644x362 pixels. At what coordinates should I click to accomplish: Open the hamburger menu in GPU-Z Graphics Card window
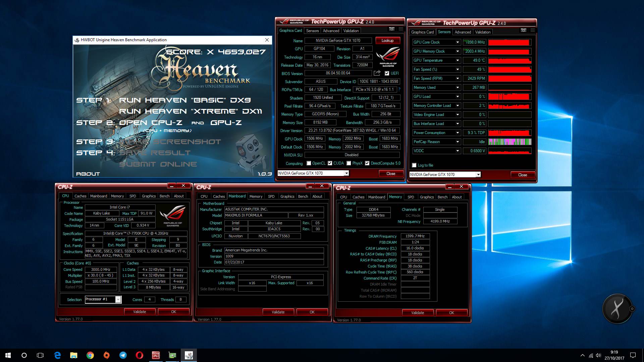(400, 29)
